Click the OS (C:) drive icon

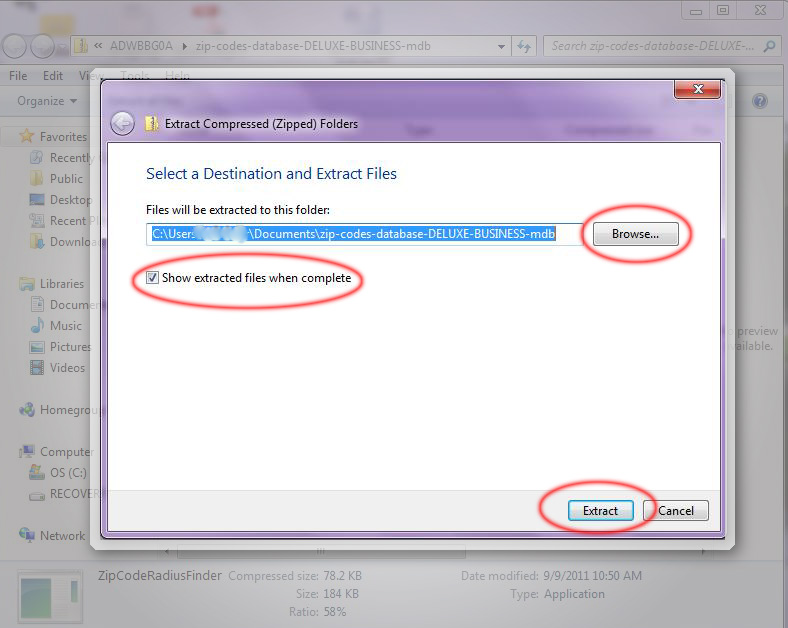(37, 473)
